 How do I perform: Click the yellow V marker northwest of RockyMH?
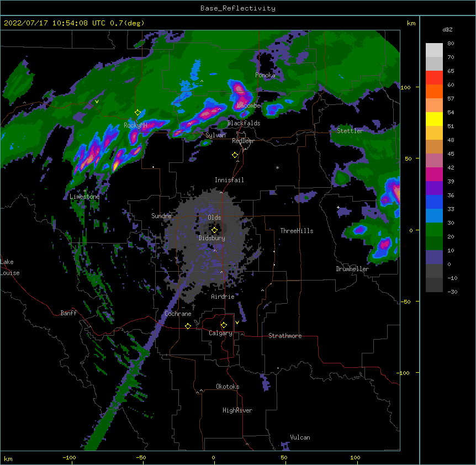tap(97, 102)
